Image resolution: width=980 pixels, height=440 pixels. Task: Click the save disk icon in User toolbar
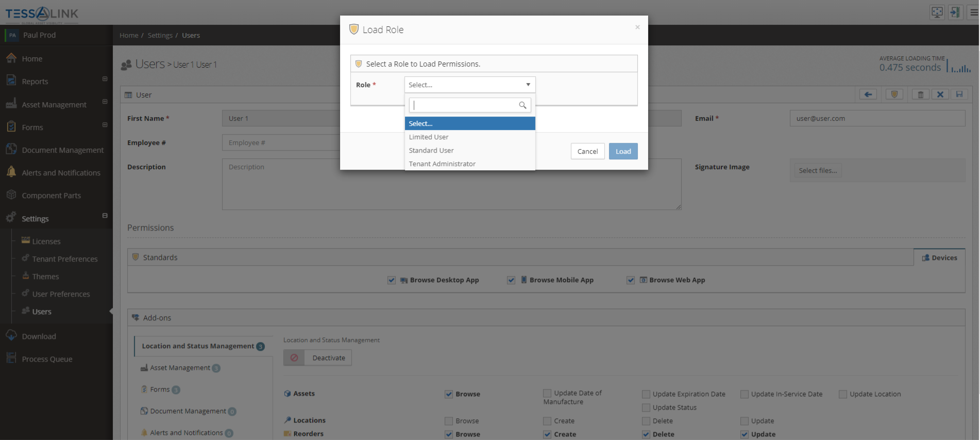959,94
